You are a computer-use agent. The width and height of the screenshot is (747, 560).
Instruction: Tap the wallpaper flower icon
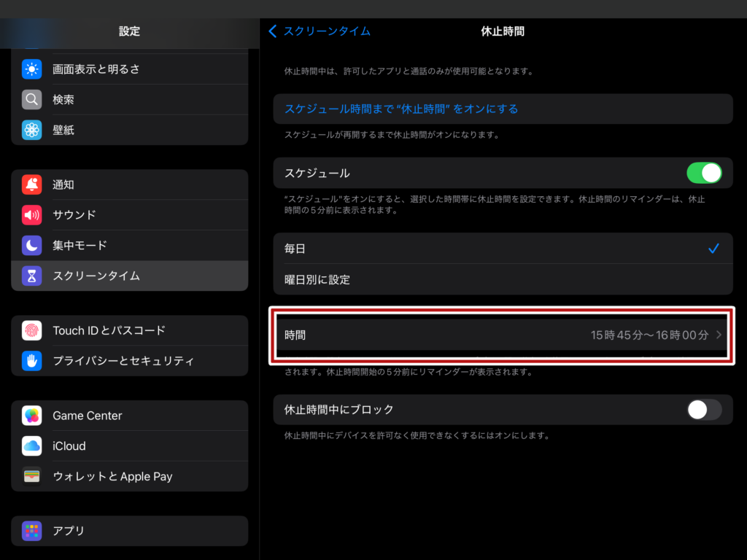(31, 131)
